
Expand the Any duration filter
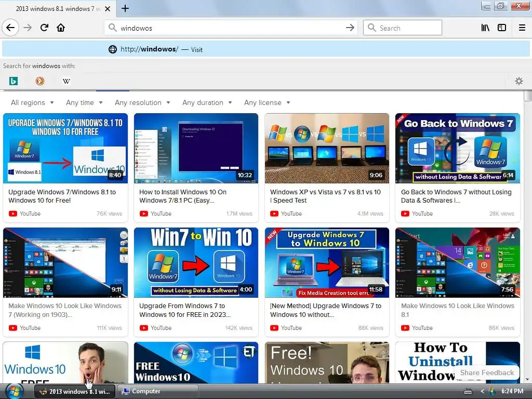[207, 102]
